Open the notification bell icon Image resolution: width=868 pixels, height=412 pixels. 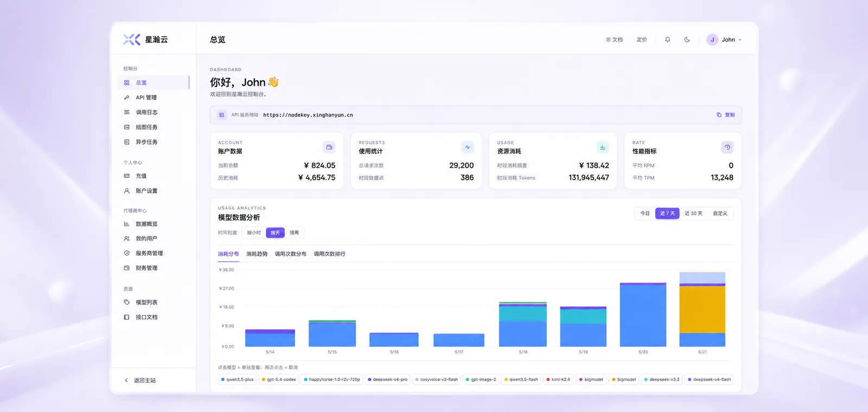(x=667, y=40)
